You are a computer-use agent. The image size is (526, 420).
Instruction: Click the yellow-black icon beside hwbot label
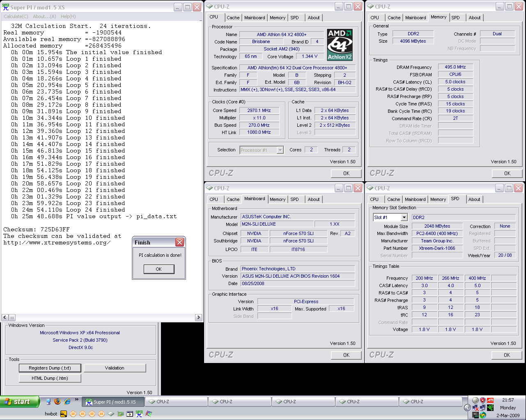(x=64, y=414)
